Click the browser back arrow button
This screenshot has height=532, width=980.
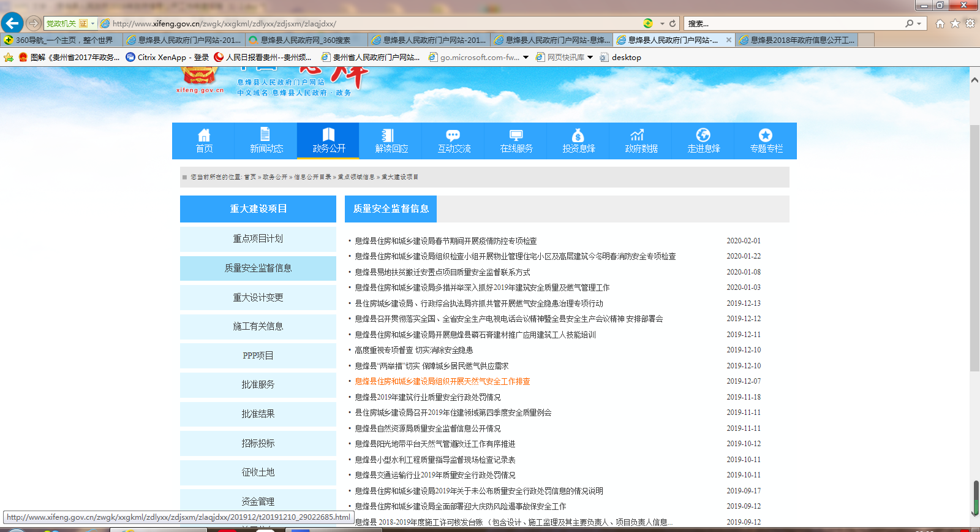(x=12, y=23)
